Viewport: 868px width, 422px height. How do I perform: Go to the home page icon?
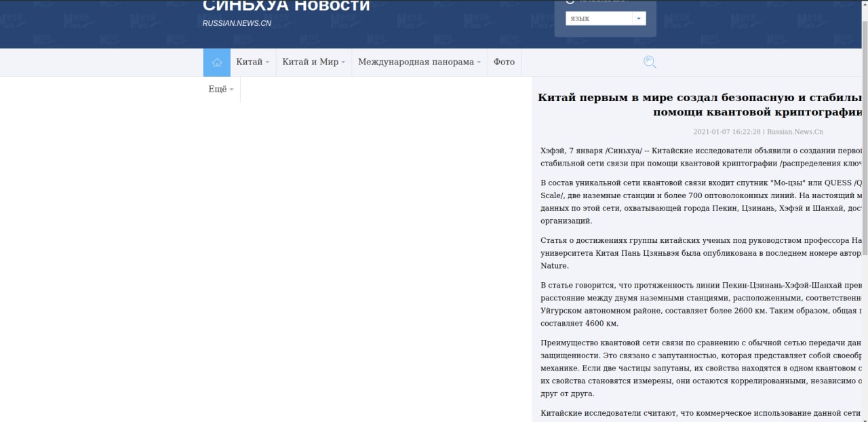click(x=217, y=62)
